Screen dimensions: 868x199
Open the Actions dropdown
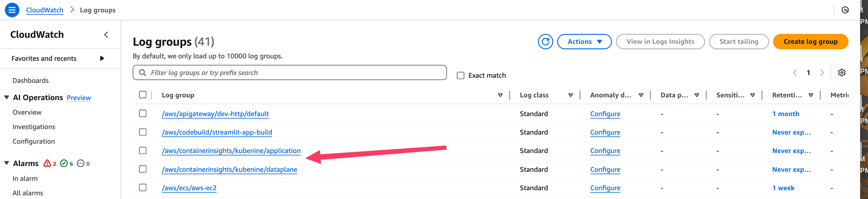[584, 42]
